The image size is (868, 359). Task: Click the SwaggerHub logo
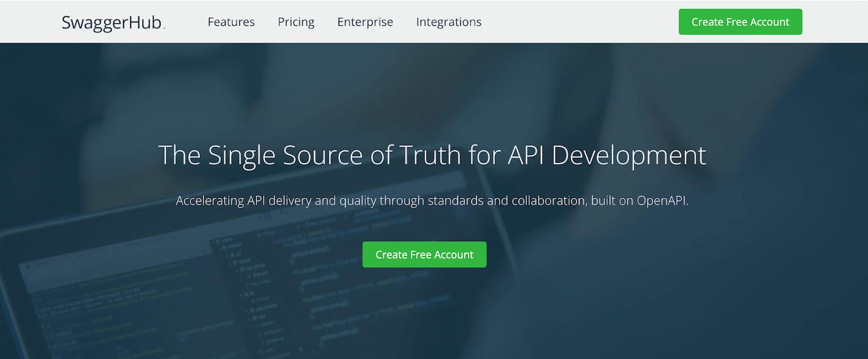[113, 23]
